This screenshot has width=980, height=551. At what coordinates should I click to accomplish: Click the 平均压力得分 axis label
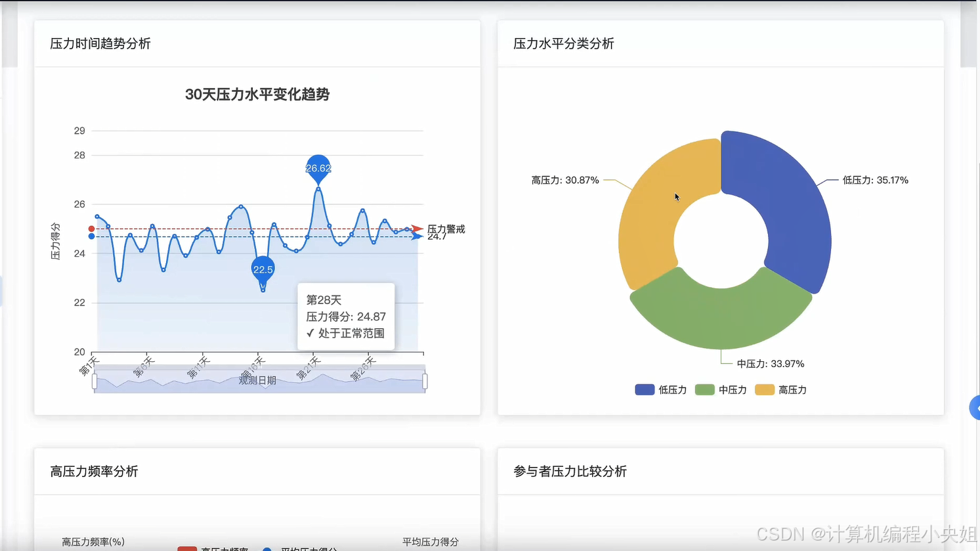click(431, 542)
